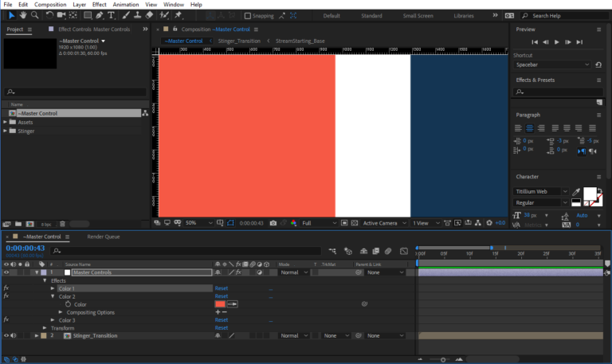Open the Animation menu
612x364 pixels.
coord(125,5)
